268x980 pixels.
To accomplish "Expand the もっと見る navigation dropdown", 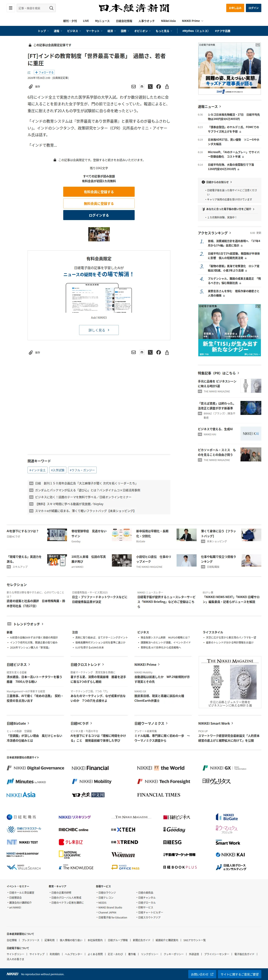I will coord(164,31).
